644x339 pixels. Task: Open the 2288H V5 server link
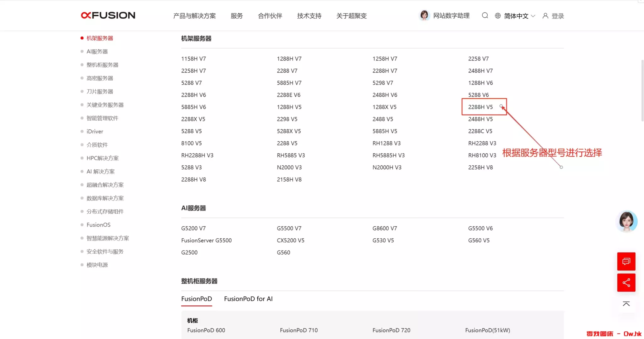click(480, 107)
